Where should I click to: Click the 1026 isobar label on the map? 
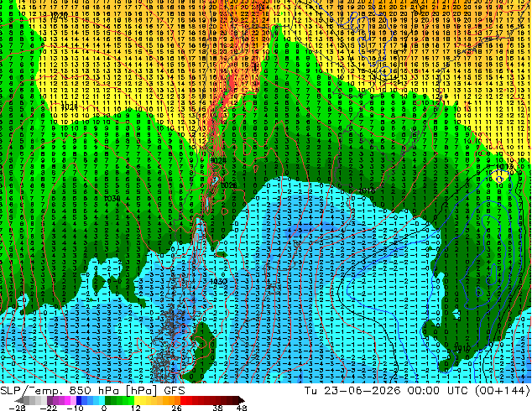click(x=228, y=185)
